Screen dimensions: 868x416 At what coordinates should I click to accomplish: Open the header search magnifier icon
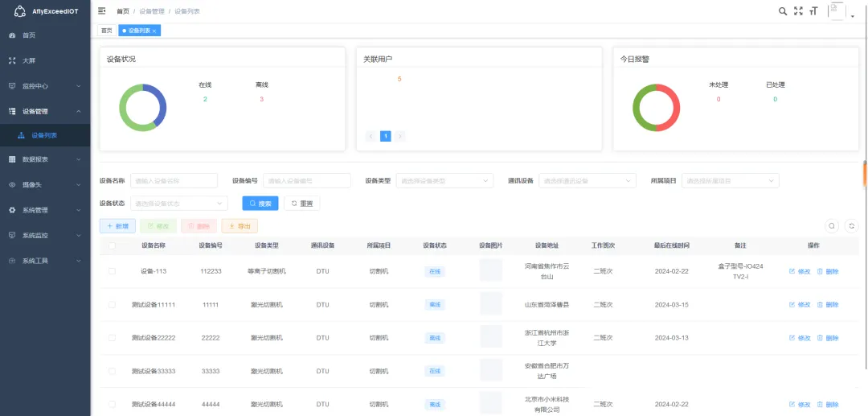point(783,11)
